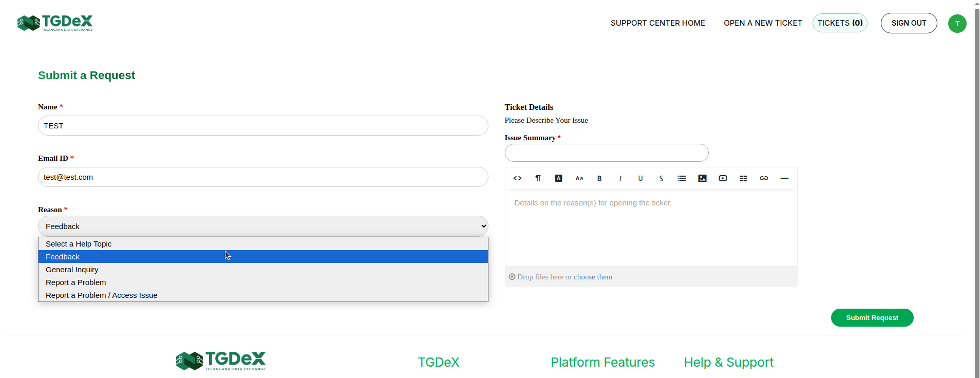The height and width of the screenshot is (378, 980).
Task: Click the upload icon beside drop files
Action: click(512, 277)
